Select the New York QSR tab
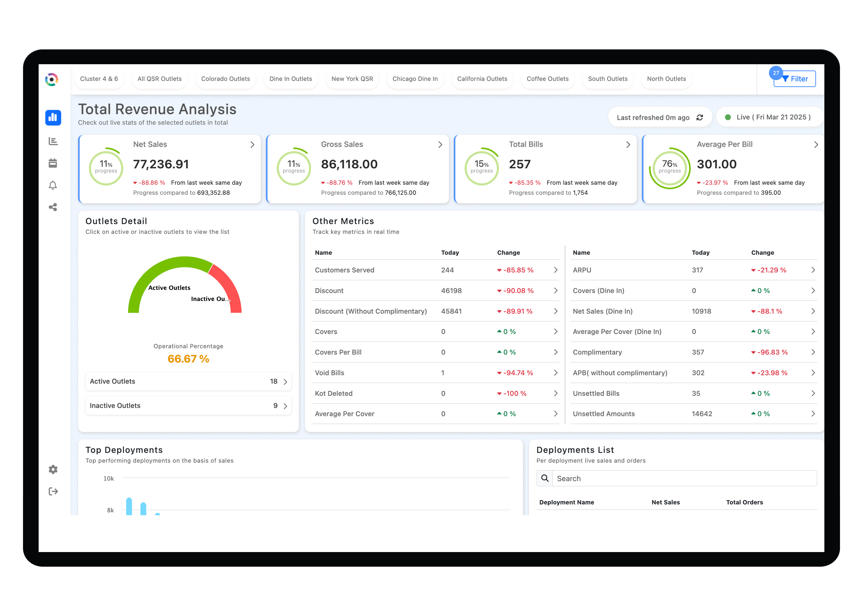Screen dimensions: 863x616 (x=352, y=79)
